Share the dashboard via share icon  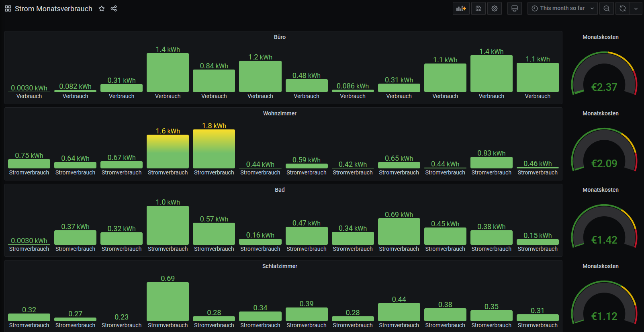[114, 8]
